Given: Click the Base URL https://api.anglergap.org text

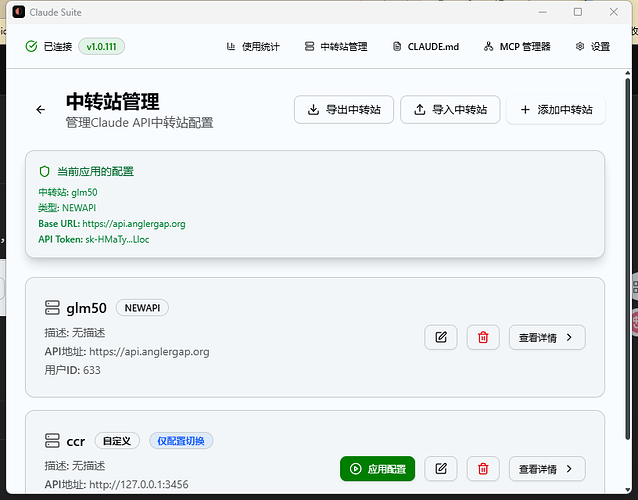Looking at the screenshot, I should coord(112,224).
